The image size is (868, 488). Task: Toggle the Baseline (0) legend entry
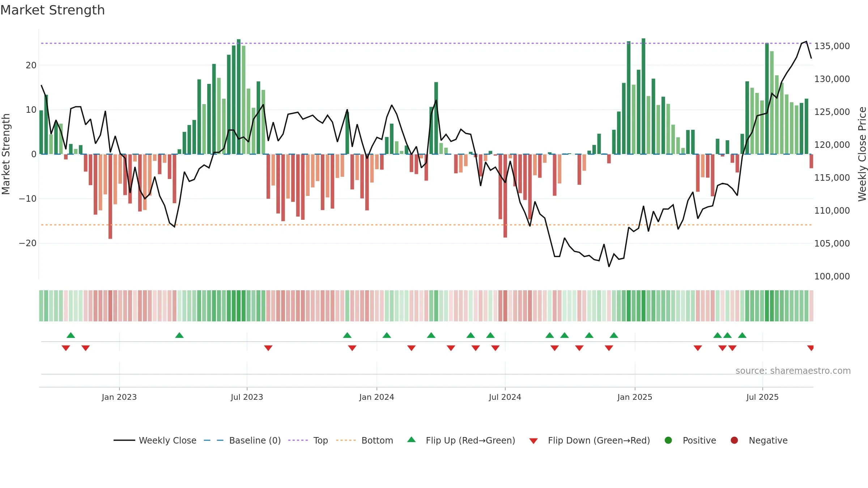pyautogui.click(x=242, y=440)
